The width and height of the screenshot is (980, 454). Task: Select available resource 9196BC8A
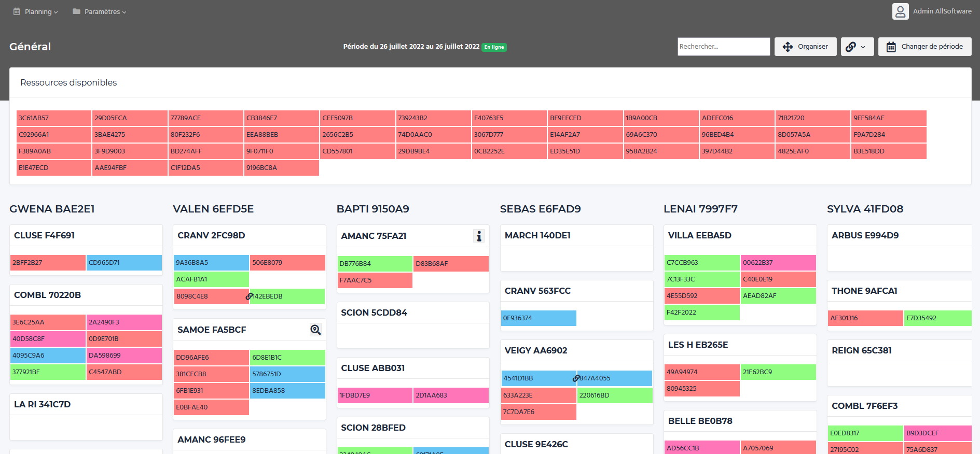click(x=282, y=168)
